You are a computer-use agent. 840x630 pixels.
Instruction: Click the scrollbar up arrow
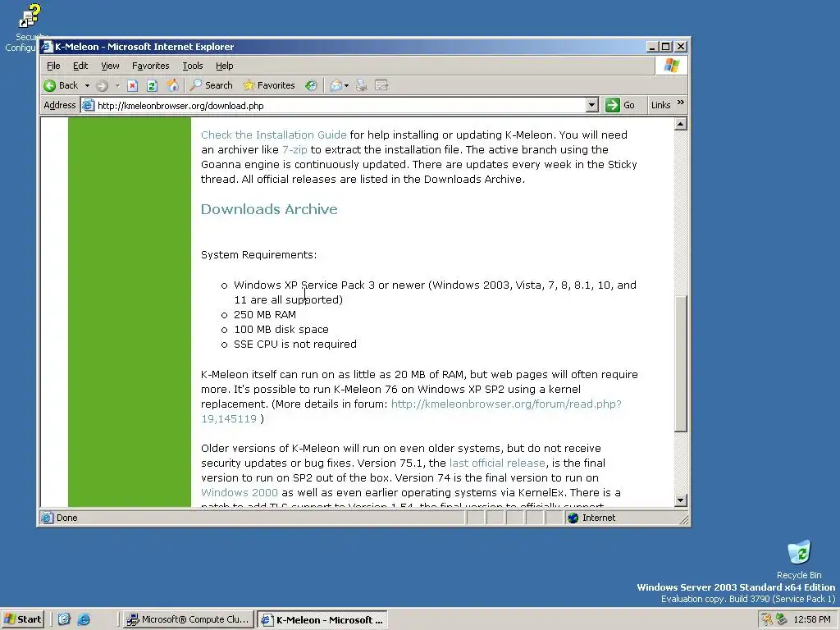[680, 125]
